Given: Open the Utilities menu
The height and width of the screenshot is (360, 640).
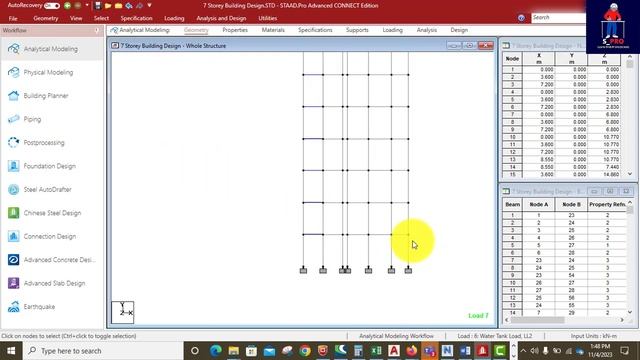Looking at the screenshot, I should point(268,18).
